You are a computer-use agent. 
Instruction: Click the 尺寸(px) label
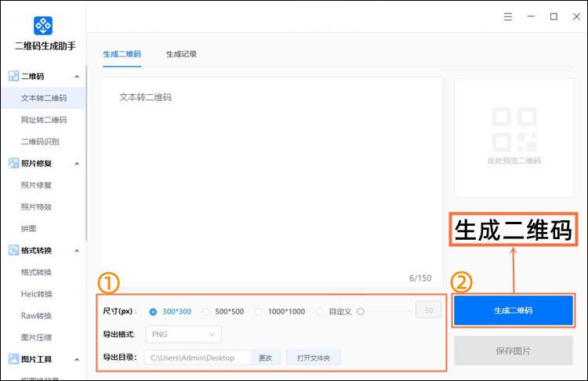pyautogui.click(x=120, y=311)
